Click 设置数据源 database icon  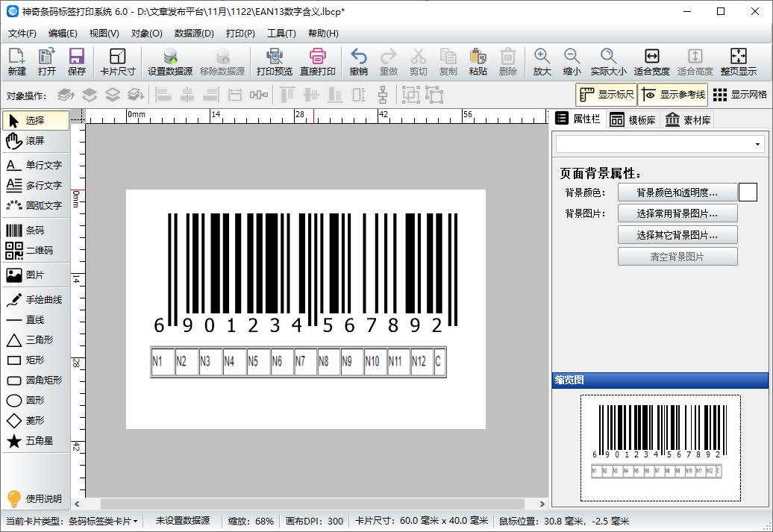170,62
